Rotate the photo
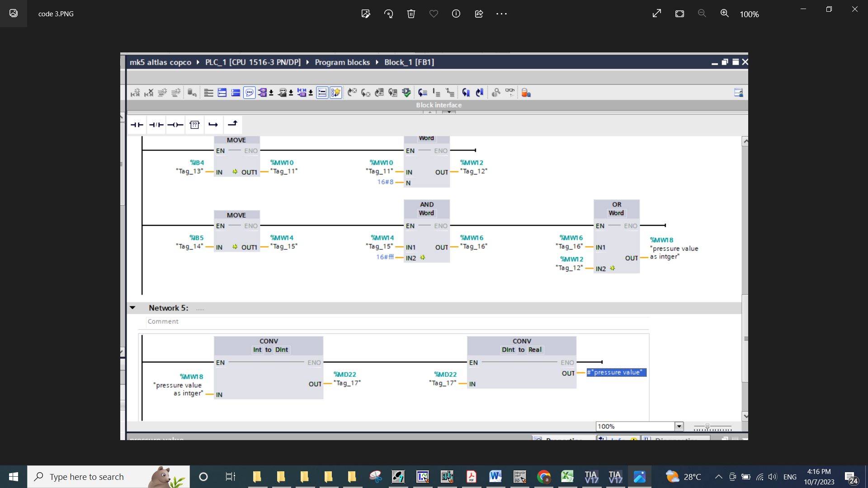Screen dimensions: 868x488 (388, 14)
